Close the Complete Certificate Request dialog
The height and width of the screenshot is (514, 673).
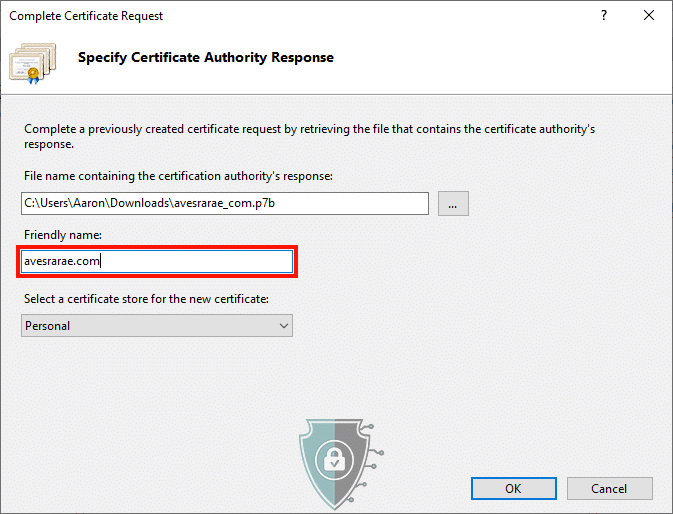(x=650, y=16)
